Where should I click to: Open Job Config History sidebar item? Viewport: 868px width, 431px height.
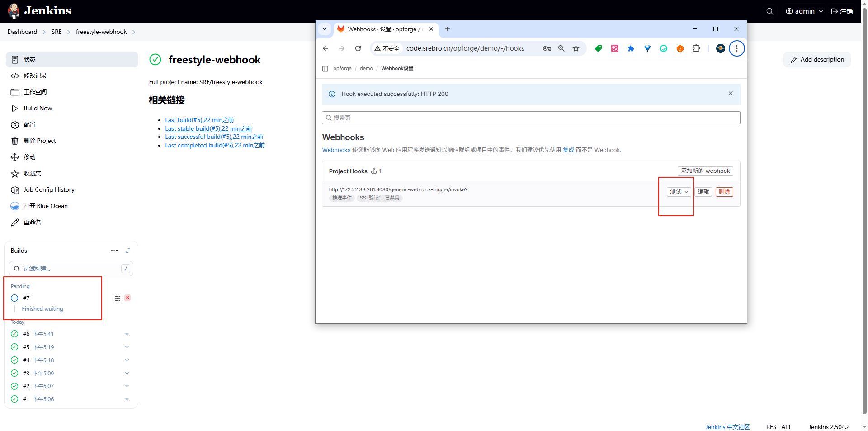(49, 189)
